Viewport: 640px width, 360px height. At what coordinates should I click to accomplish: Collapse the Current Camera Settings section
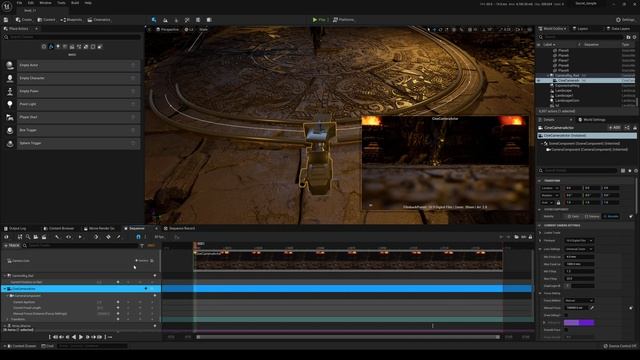pos(540,225)
